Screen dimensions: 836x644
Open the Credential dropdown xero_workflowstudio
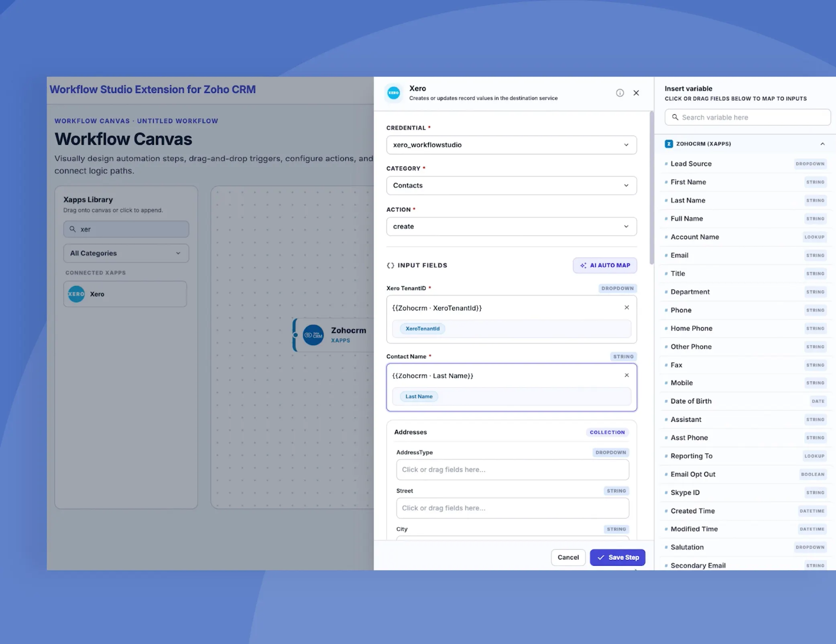(511, 145)
